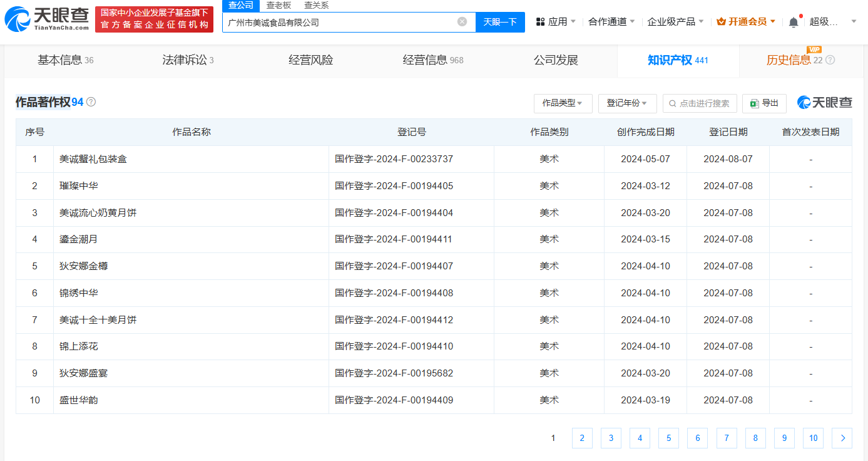The height and width of the screenshot is (461, 868).
Task: Click the 点击进行搜索 search field
Action: click(x=700, y=103)
